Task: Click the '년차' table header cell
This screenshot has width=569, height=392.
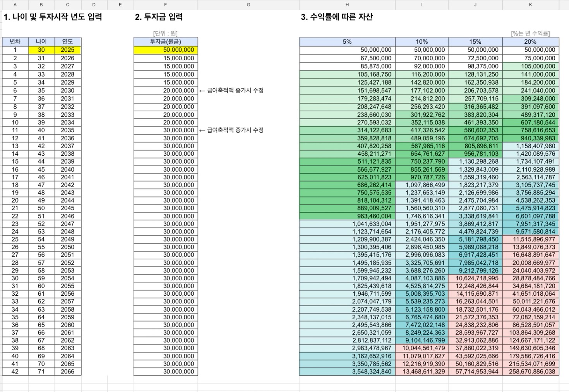Action: pos(15,42)
